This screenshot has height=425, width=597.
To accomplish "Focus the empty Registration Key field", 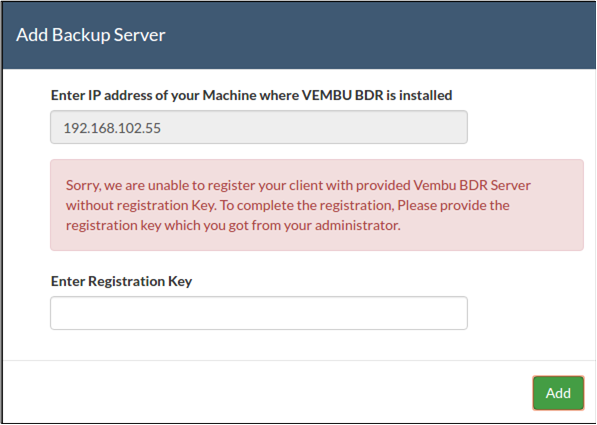I will pyautogui.click(x=259, y=313).
